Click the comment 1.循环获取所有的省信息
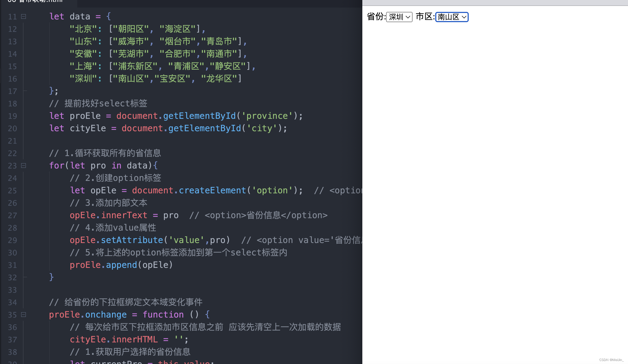Screen dimensions: 628x364 (105, 153)
